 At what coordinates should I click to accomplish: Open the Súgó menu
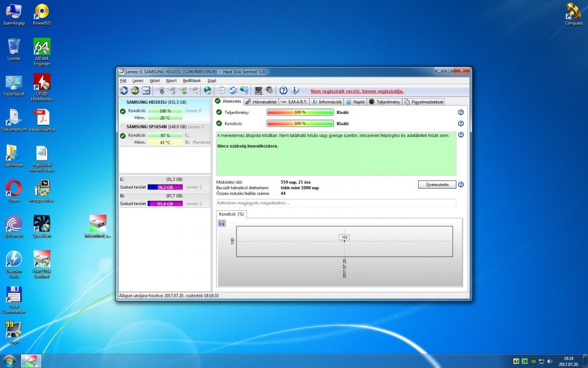pos(211,81)
